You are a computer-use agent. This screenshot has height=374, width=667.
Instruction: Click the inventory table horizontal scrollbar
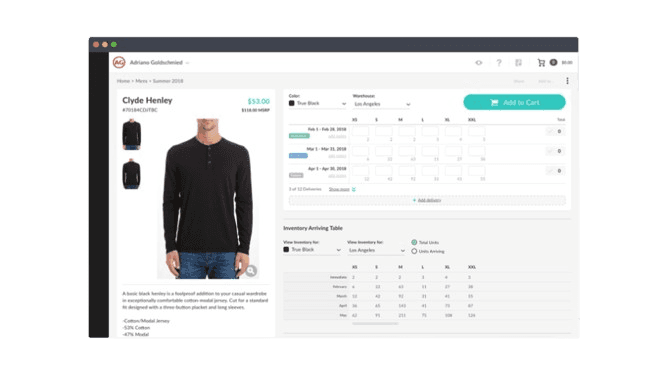(376, 324)
